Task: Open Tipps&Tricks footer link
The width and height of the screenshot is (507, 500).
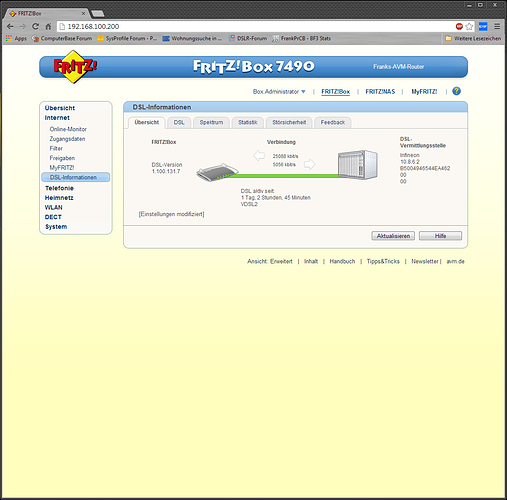Action: tap(383, 261)
